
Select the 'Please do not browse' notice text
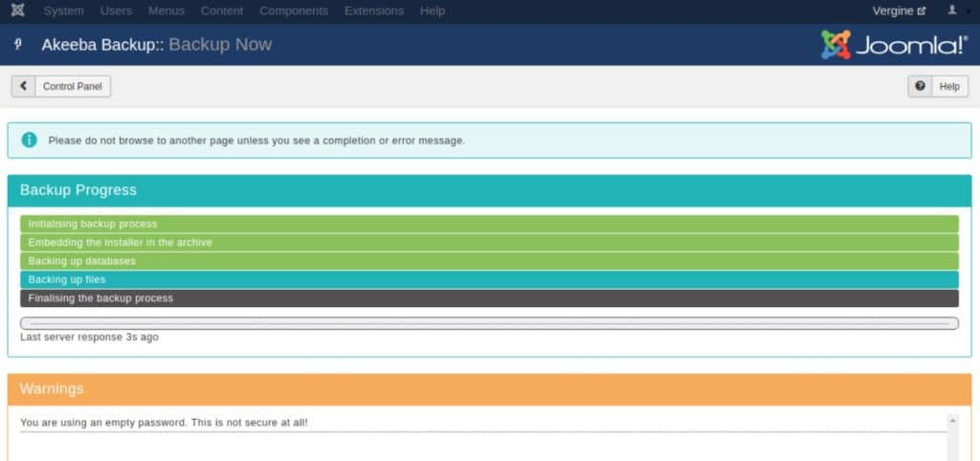[256, 141]
